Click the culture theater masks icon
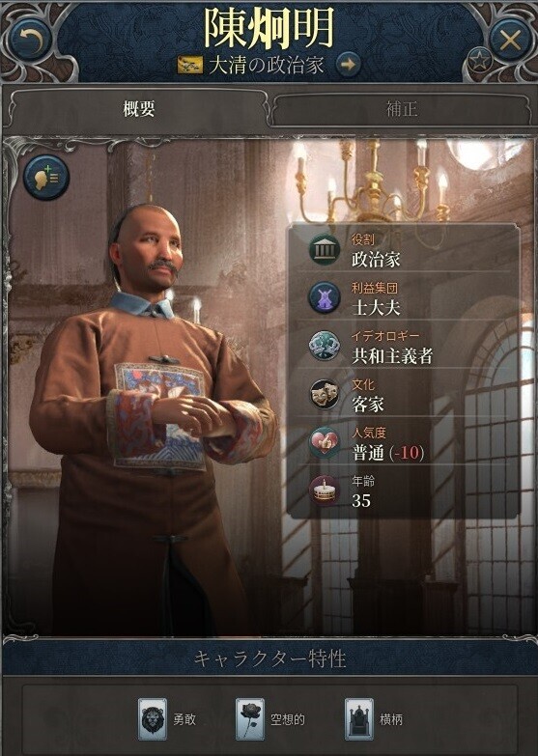 325,394
